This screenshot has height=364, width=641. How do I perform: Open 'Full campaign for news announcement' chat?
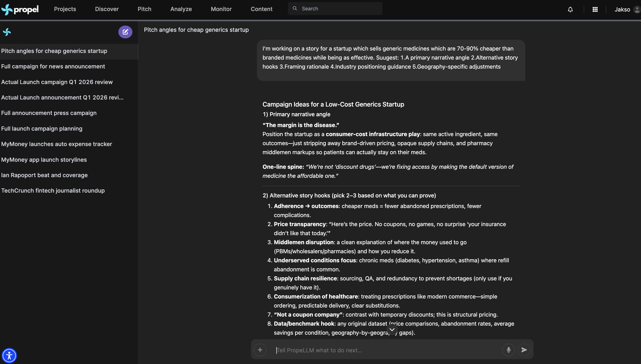[x=53, y=66]
